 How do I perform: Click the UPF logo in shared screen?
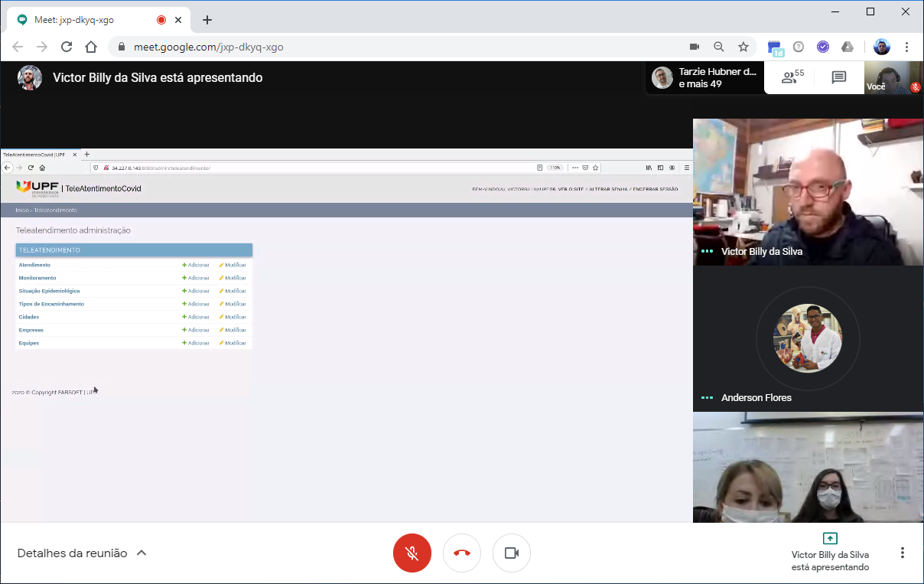pos(37,188)
